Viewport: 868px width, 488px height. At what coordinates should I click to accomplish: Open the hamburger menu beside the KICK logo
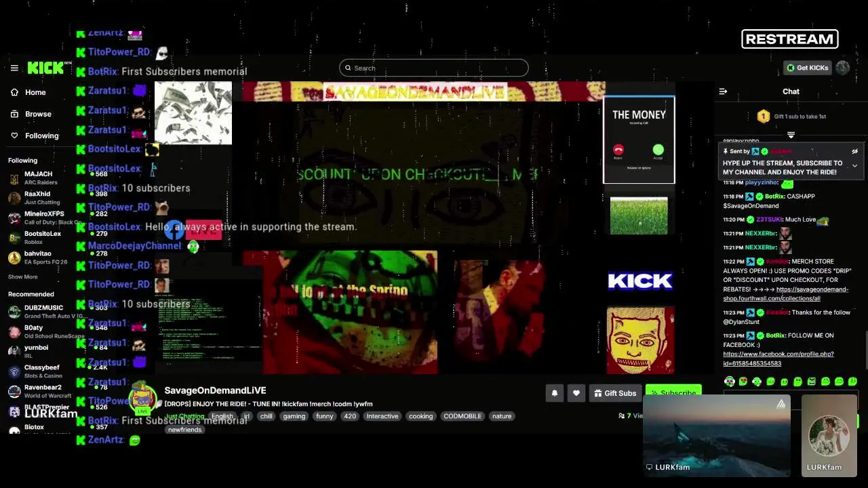coord(14,68)
